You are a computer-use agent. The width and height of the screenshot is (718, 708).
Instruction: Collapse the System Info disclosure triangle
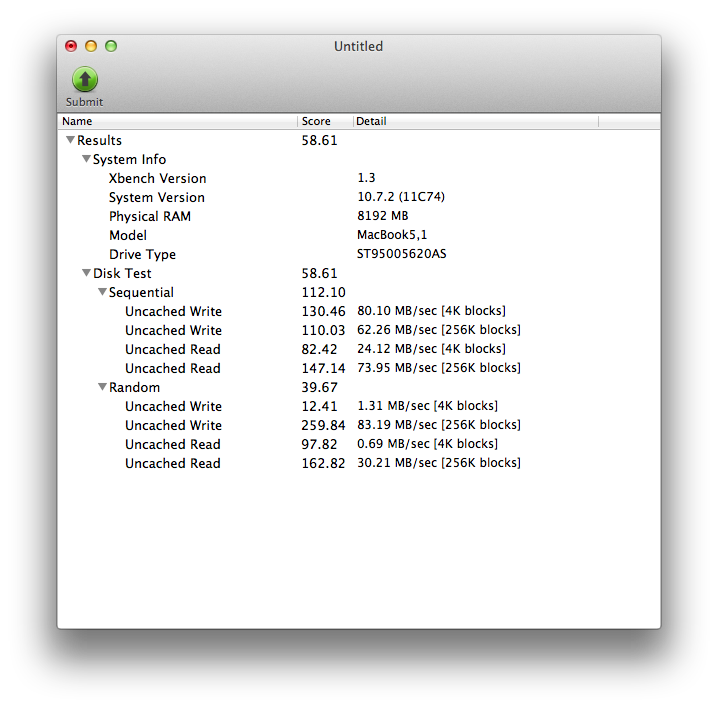point(86,159)
